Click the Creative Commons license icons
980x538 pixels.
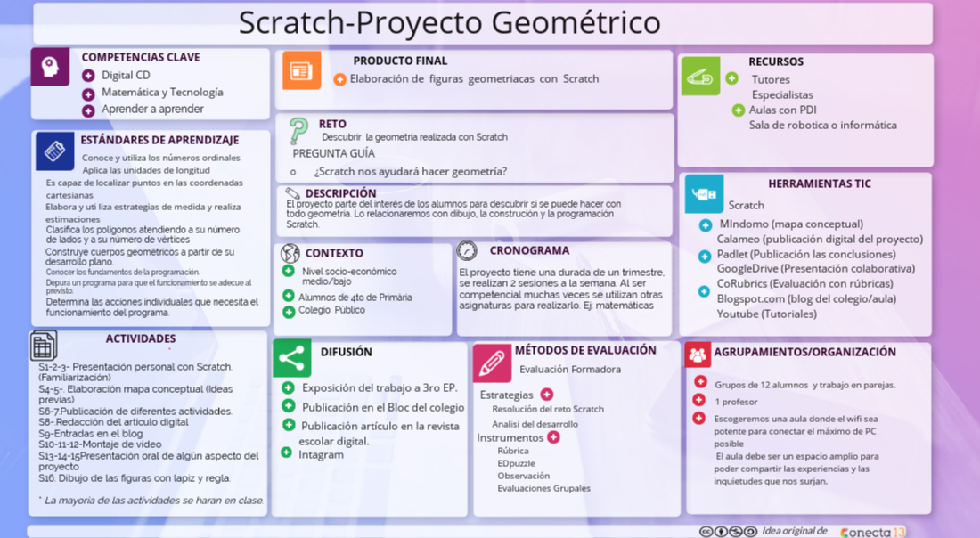pyautogui.click(x=728, y=531)
